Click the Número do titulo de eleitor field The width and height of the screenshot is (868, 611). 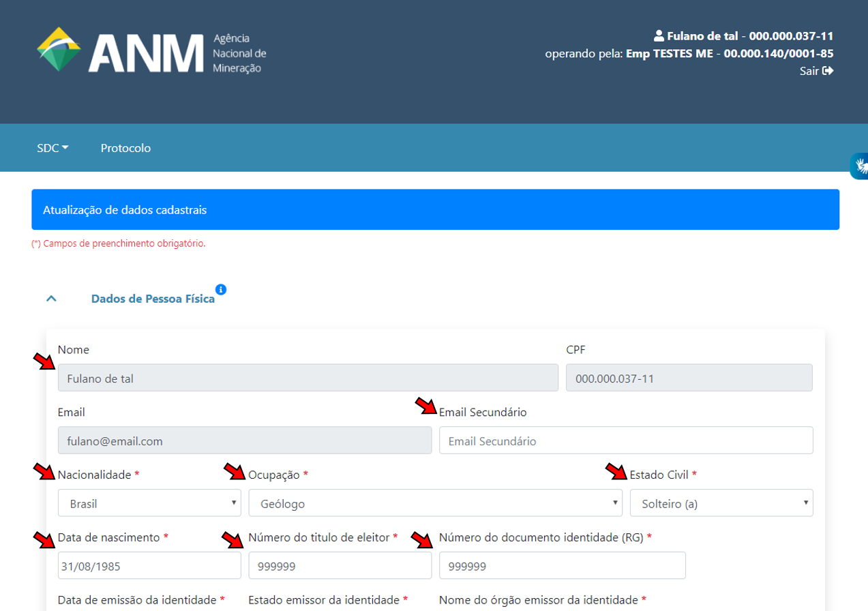tap(340, 566)
